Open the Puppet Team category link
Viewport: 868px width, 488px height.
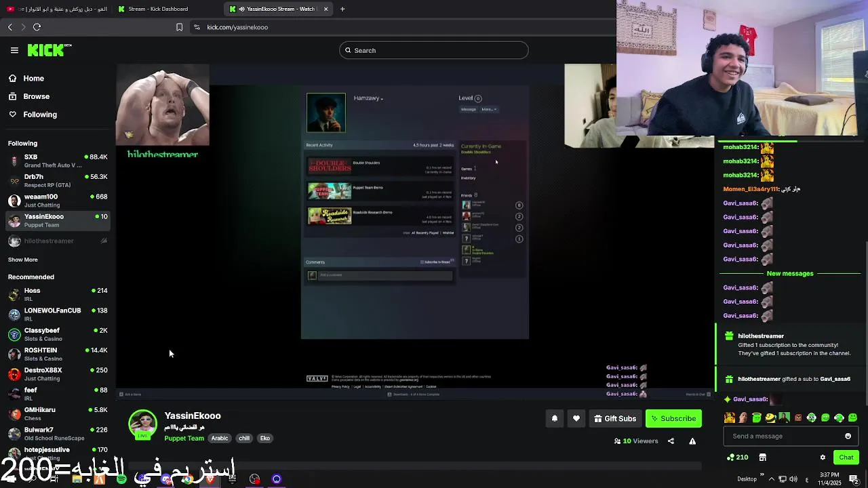pyautogui.click(x=184, y=439)
